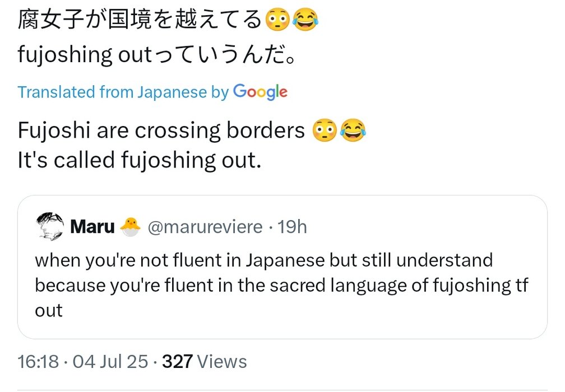Click the Google logo
The height and width of the screenshot is (392, 565).
[260, 91]
